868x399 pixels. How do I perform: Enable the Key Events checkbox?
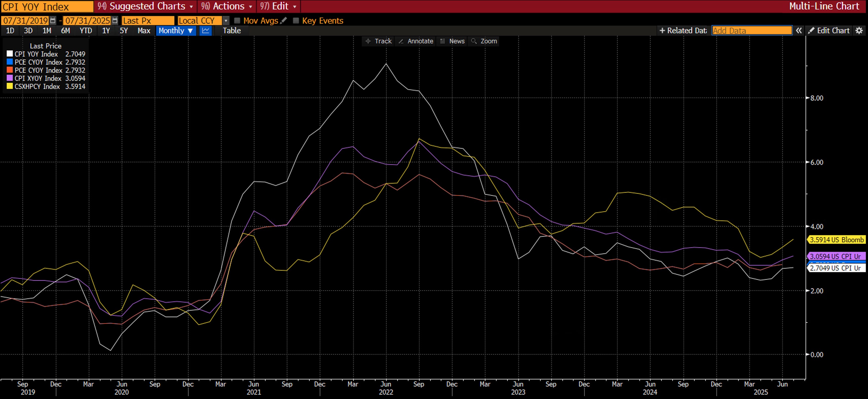[296, 21]
